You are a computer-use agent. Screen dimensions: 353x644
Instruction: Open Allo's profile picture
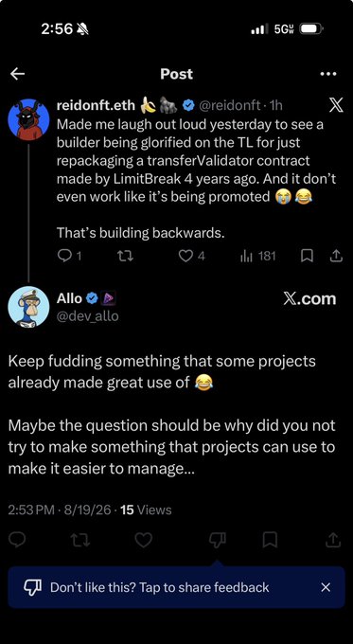click(28, 307)
